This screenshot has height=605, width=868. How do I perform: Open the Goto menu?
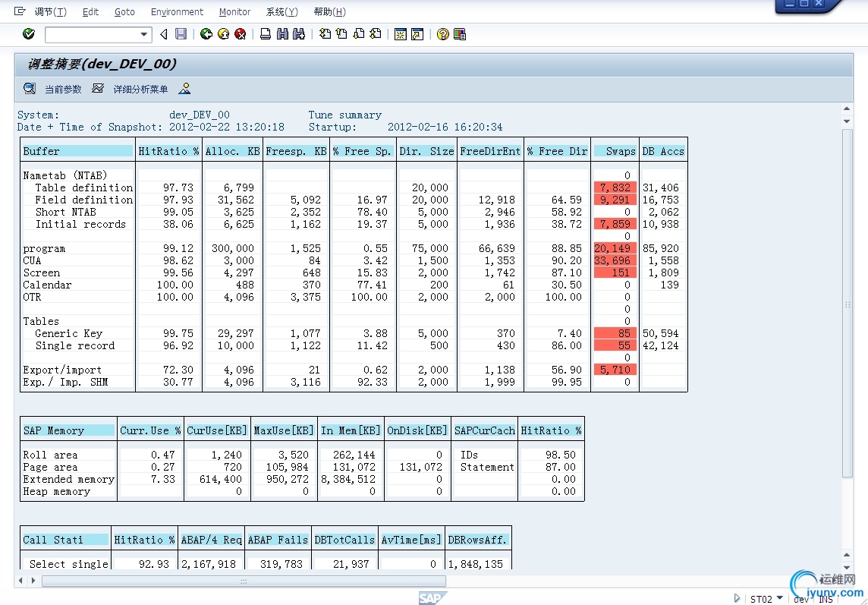(x=124, y=11)
